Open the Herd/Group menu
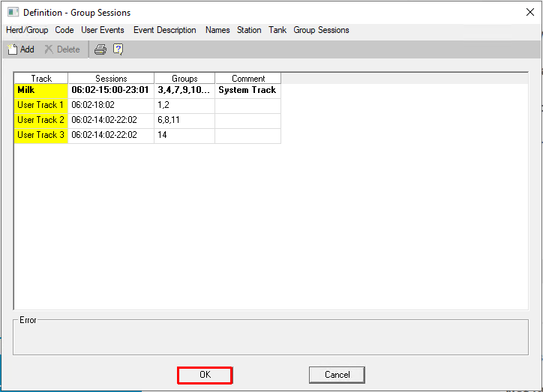 click(27, 30)
